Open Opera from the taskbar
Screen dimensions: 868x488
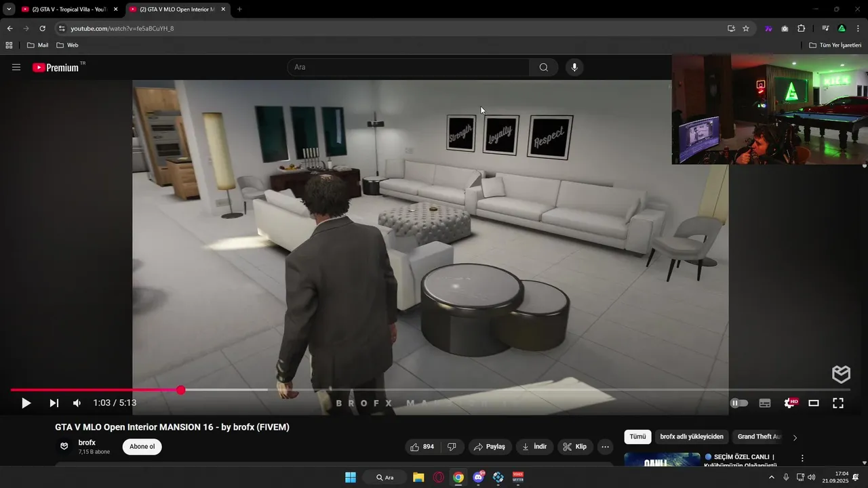pos(438,477)
